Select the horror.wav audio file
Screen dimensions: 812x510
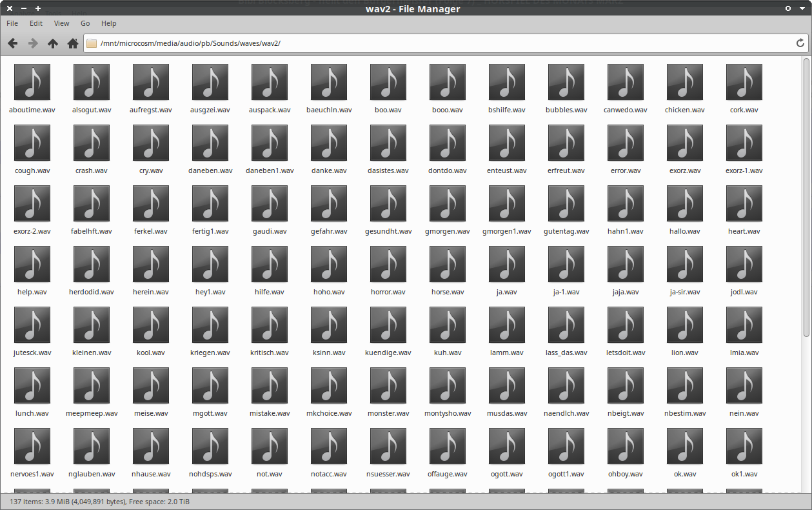click(388, 264)
